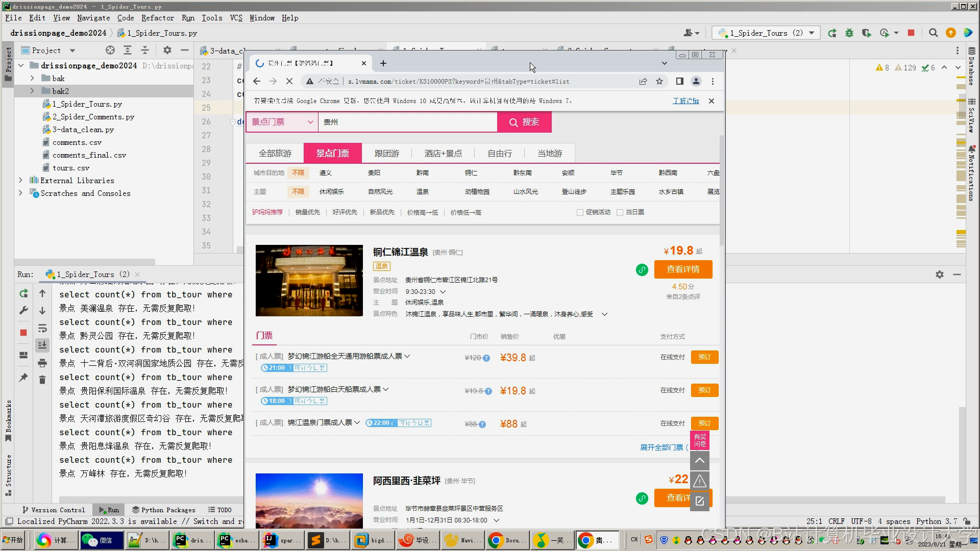The width and height of the screenshot is (980, 551).
Task: Start debugging with the bug icon
Action: (x=849, y=33)
